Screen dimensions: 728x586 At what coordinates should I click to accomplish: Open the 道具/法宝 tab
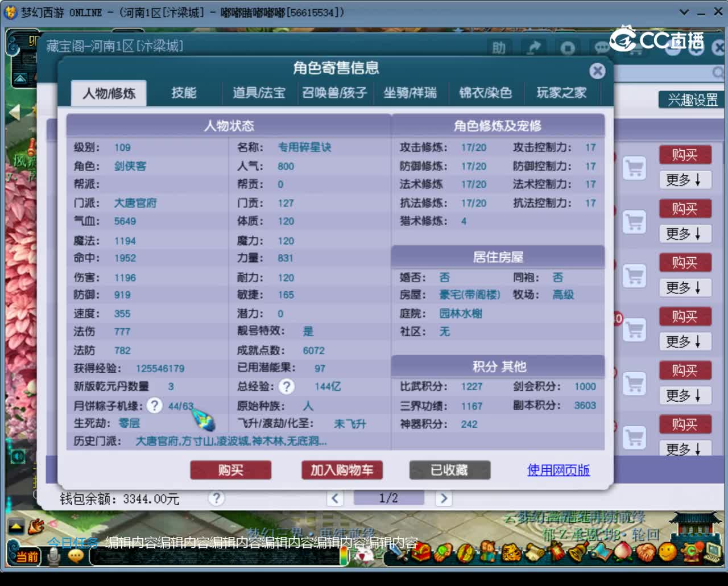(259, 93)
